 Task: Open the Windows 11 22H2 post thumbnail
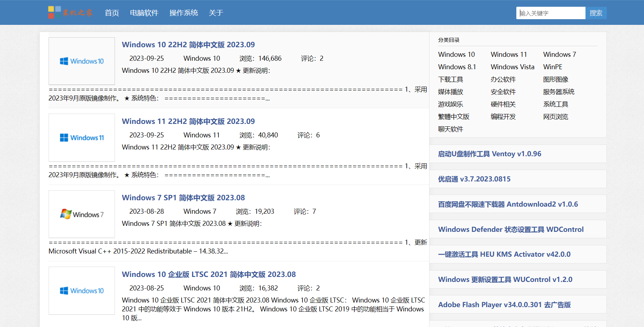pos(82,138)
